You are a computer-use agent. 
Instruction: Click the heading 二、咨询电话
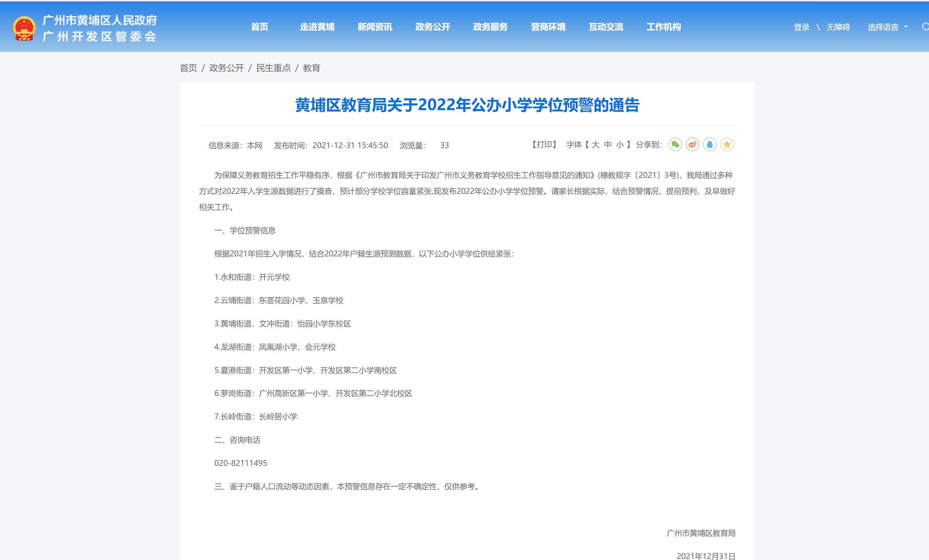coord(237,440)
